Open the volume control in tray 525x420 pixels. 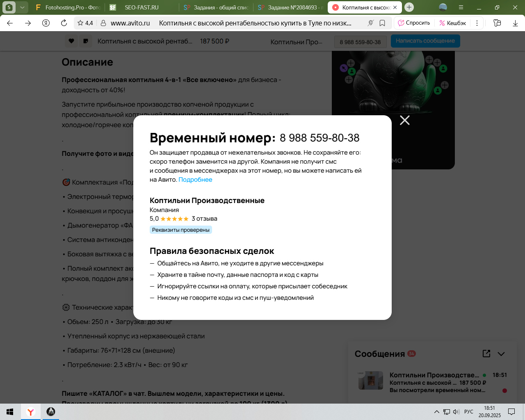coord(456,412)
